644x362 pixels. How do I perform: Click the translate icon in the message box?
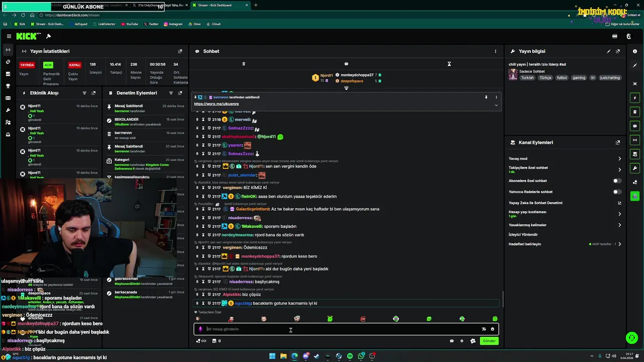[484, 329]
